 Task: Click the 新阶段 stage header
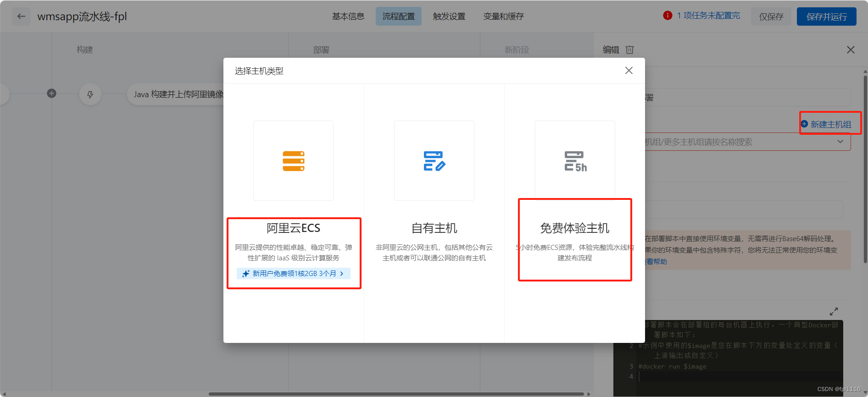point(517,50)
